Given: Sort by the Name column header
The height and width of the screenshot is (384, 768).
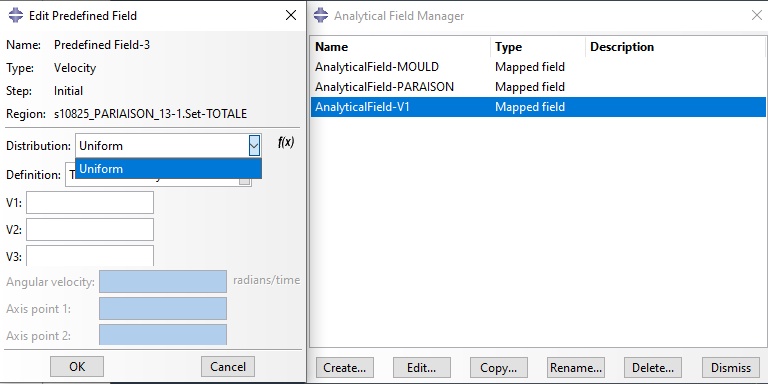Looking at the screenshot, I should [x=400, y=47].
